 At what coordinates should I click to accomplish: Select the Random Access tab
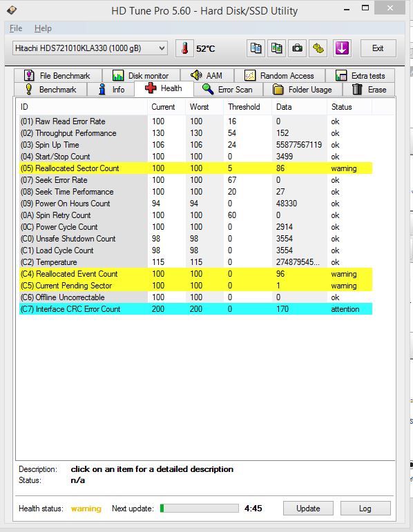(280, 75)
